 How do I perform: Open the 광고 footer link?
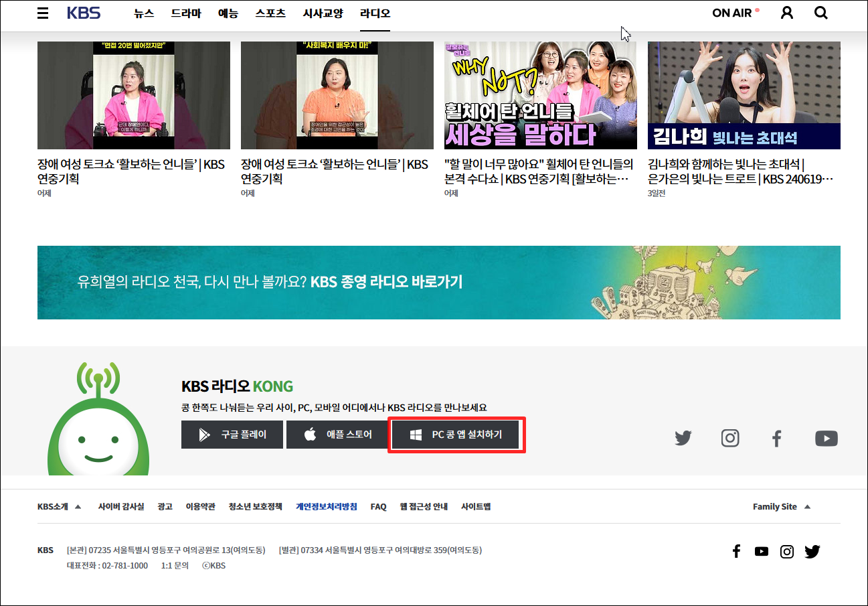coord(165,506)
